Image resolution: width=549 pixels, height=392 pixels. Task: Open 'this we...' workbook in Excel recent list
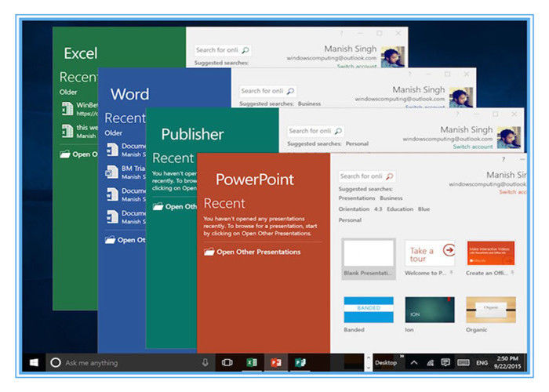point(79,131)
